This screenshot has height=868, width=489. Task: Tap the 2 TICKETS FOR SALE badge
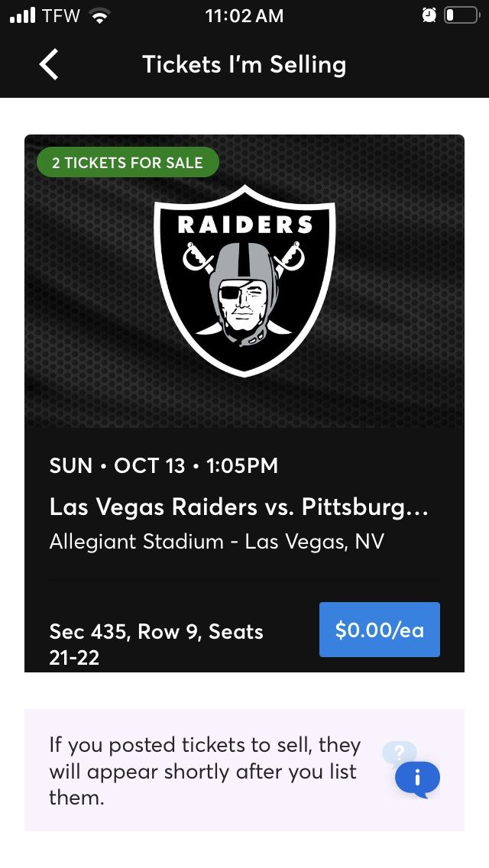tap(128, 162)
